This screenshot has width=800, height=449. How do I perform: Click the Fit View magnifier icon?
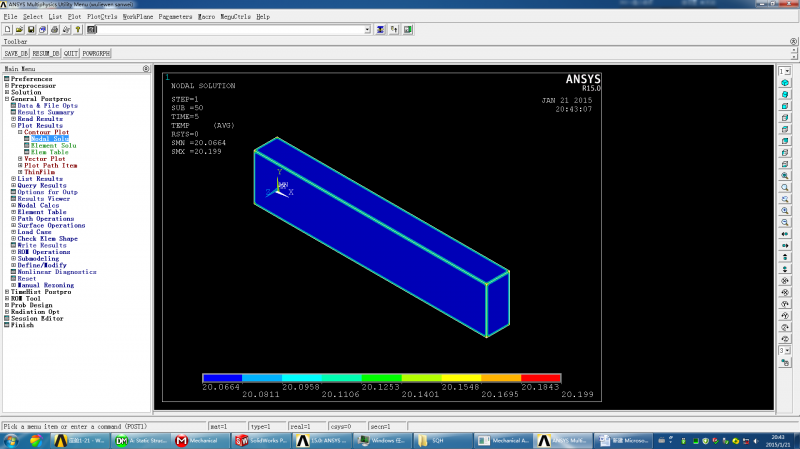point(785,176)
